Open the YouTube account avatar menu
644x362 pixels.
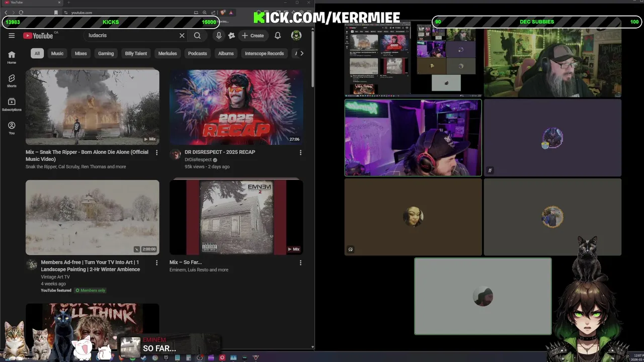click(x=296, y=35)
